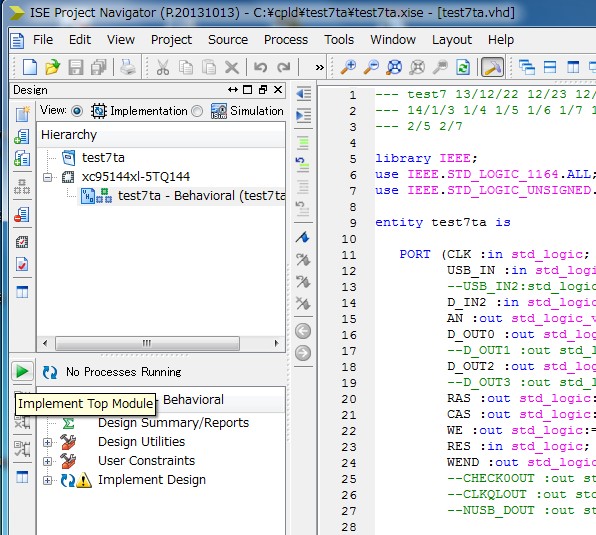Click the Add Copy of Source icon
The width and height of the screenshot is (596, 535).
22,158
